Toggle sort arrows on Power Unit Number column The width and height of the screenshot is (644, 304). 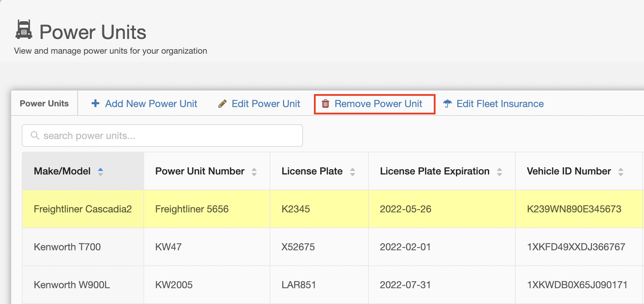pos(254,172)
